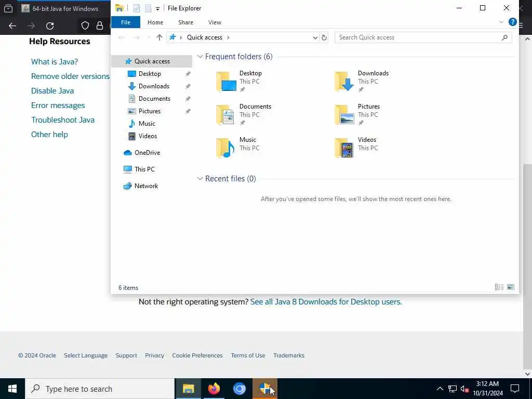532x399 pixels.
Task: Click the New folder icon in title bar toolbar
Action: point(148,8)
